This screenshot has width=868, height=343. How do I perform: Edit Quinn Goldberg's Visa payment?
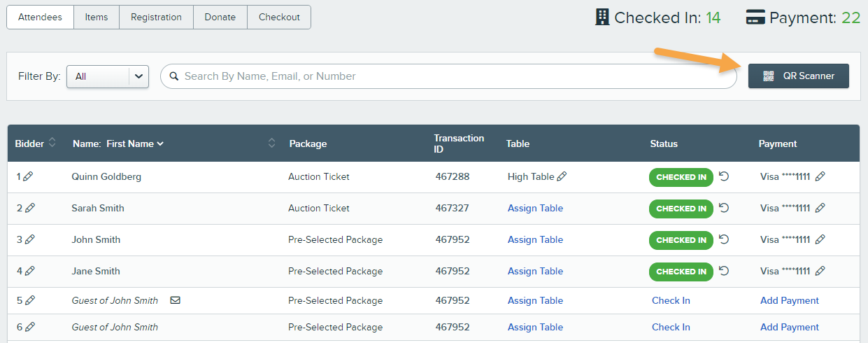point(820,177)
